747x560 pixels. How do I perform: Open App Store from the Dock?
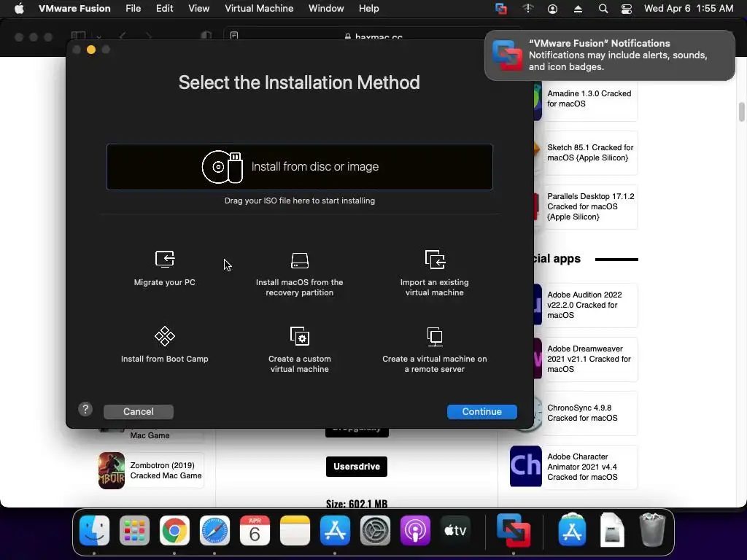coord(335,530)
